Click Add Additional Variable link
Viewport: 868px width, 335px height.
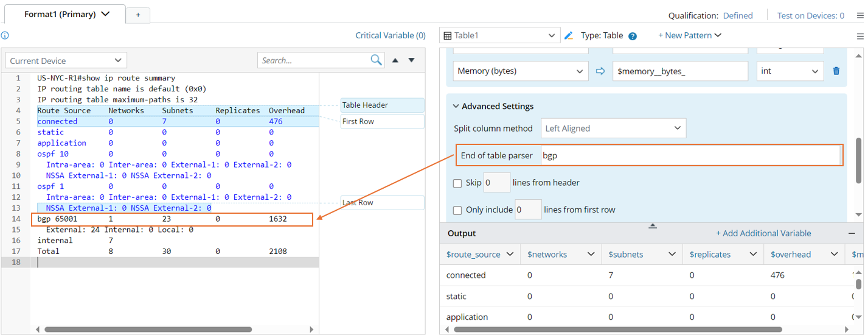[763, 233]
